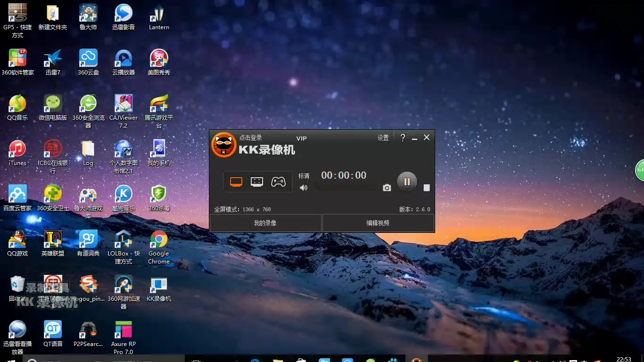This screenshot has width=644, height=362.
Task: Select the 美图秀秀 desktop icon
Action: click(159, 62)
